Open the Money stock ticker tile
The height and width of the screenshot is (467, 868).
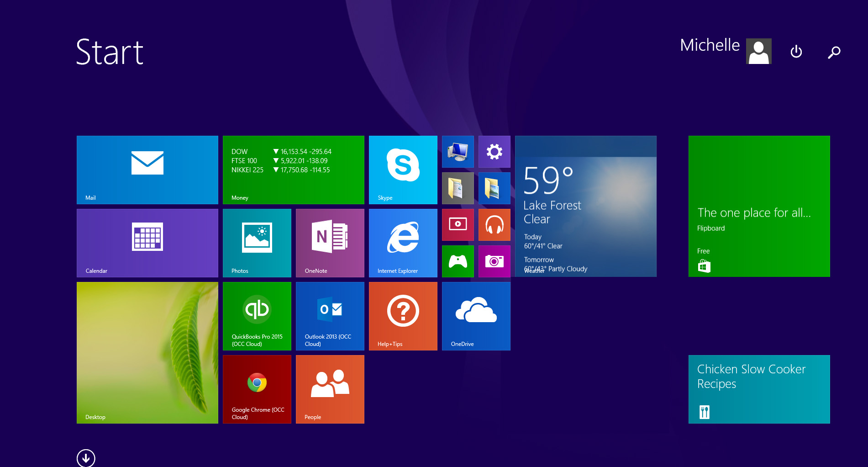tap(293, 170)
